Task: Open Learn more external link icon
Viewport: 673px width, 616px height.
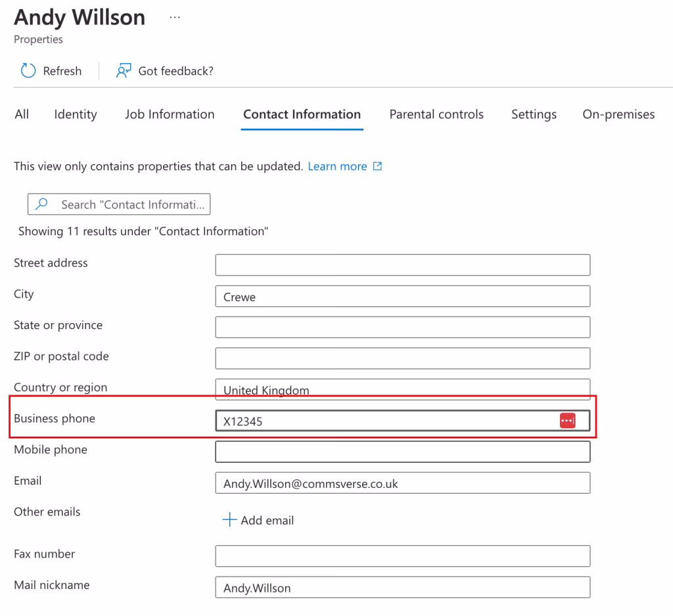Action: pos(377,166)
